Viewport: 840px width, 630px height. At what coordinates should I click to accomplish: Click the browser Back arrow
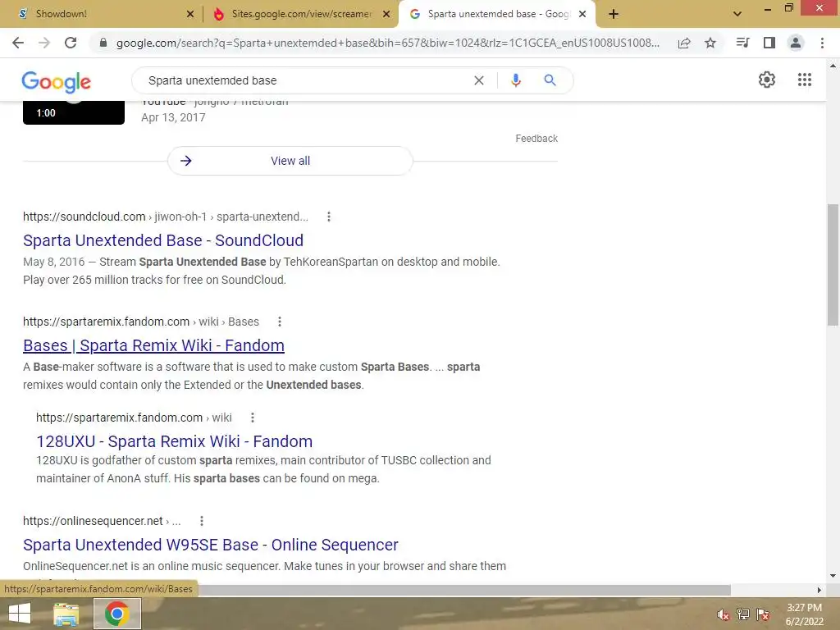point(18,43)
